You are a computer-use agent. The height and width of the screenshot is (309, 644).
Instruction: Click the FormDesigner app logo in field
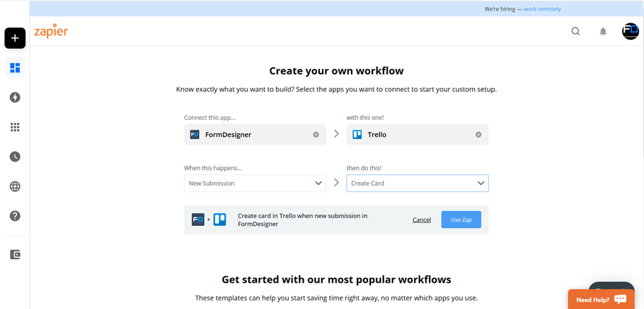click(195, 135)
